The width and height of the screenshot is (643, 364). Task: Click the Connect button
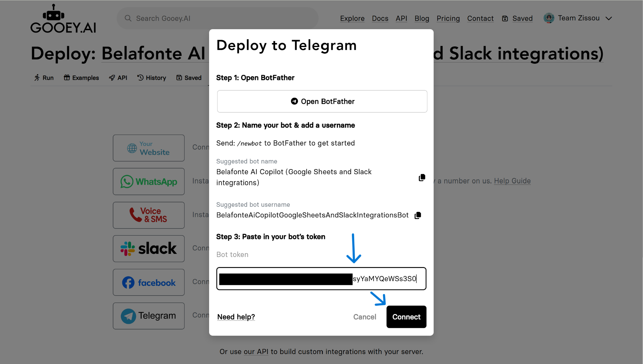point(406,317)
